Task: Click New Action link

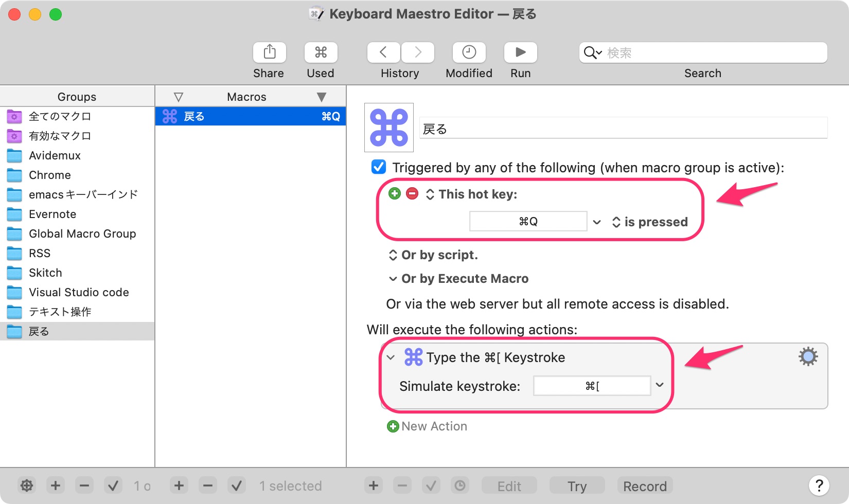Action: click(434, 426)
